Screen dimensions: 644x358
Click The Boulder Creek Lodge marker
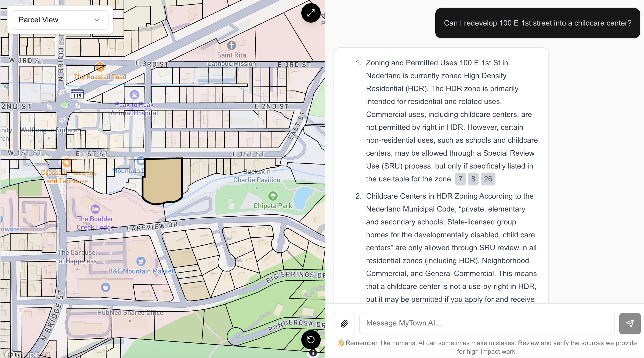95,209
